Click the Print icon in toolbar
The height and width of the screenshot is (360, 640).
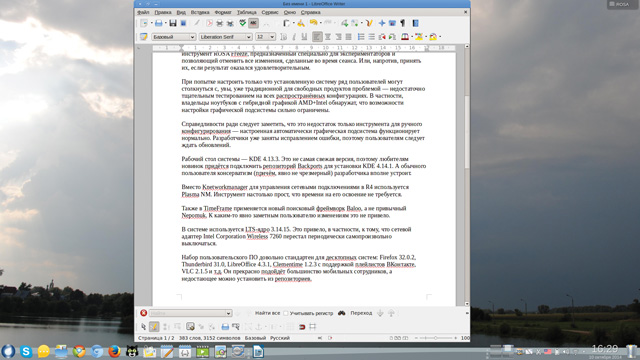[x=220, y=23]
